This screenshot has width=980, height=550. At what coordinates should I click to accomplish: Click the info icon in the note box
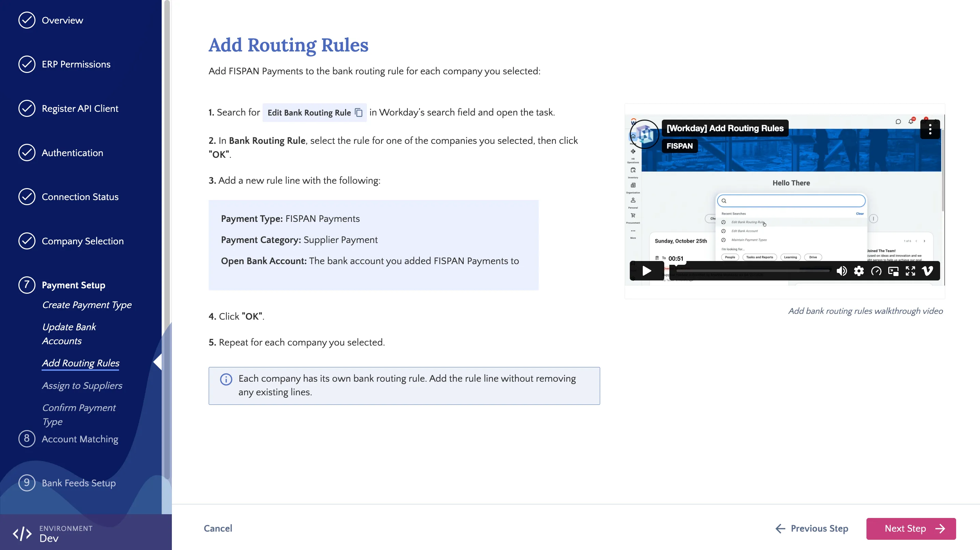coord(226,379)
